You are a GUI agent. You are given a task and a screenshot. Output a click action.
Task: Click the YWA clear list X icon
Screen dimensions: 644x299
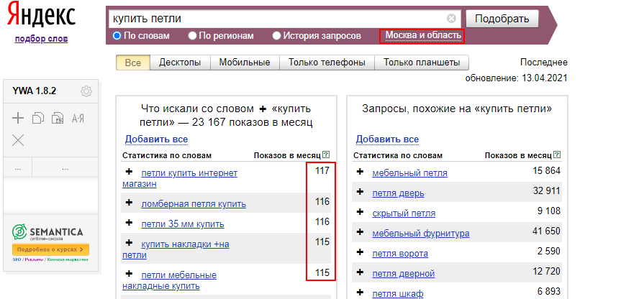coord(19,139)
